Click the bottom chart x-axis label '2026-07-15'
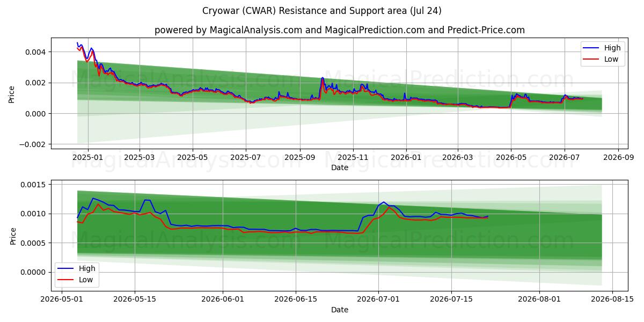 [452, 300]
